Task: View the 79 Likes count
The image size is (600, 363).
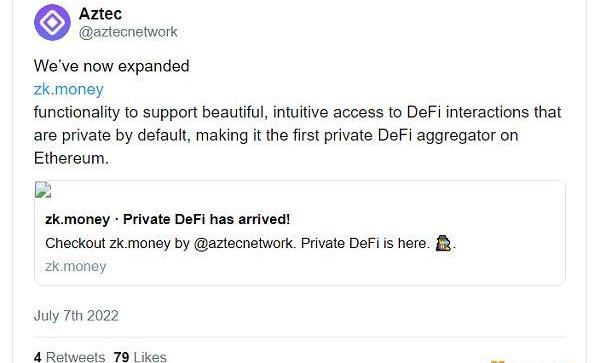Action: (x=140, y=357)
